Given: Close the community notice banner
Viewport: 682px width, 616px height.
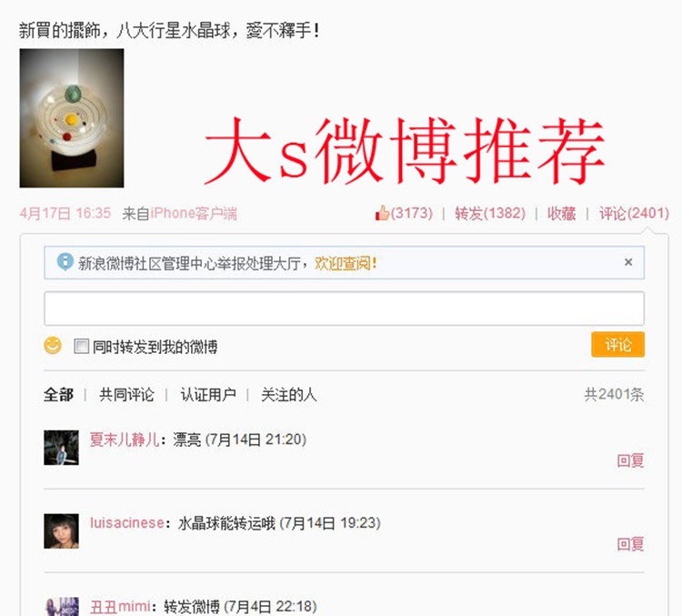Looking at the screenshot, I should click(x=628, y=262).
